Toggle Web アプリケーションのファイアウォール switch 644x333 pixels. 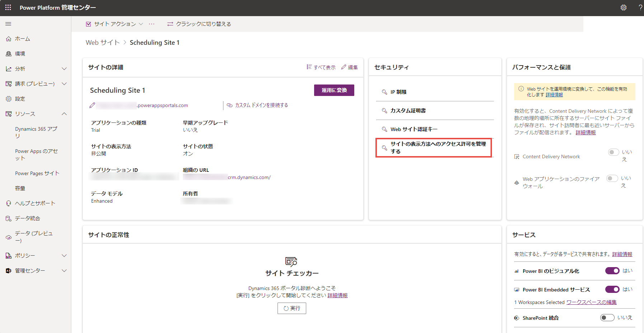pos(612,178)
